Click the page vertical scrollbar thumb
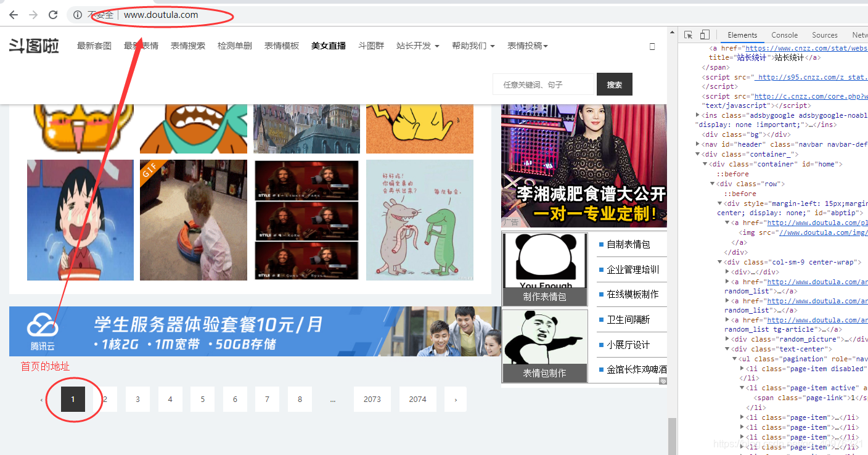 click(x=673, y=435)
